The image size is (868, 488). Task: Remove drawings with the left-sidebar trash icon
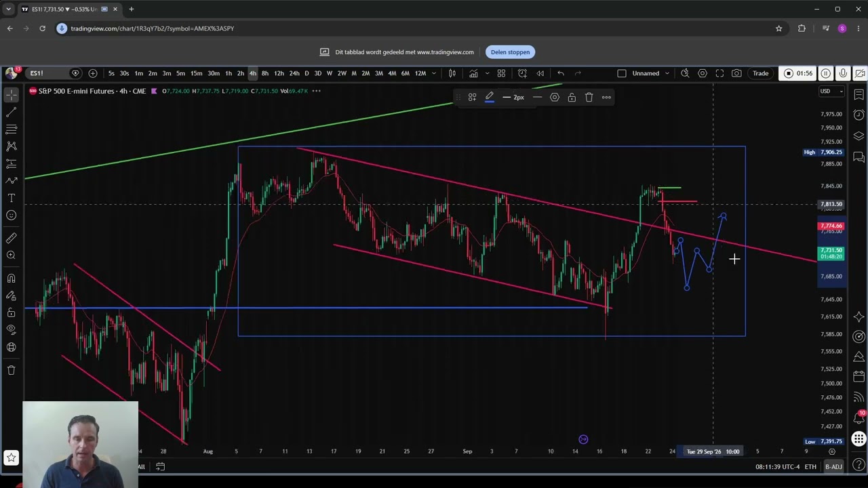(x=12, y=370)
